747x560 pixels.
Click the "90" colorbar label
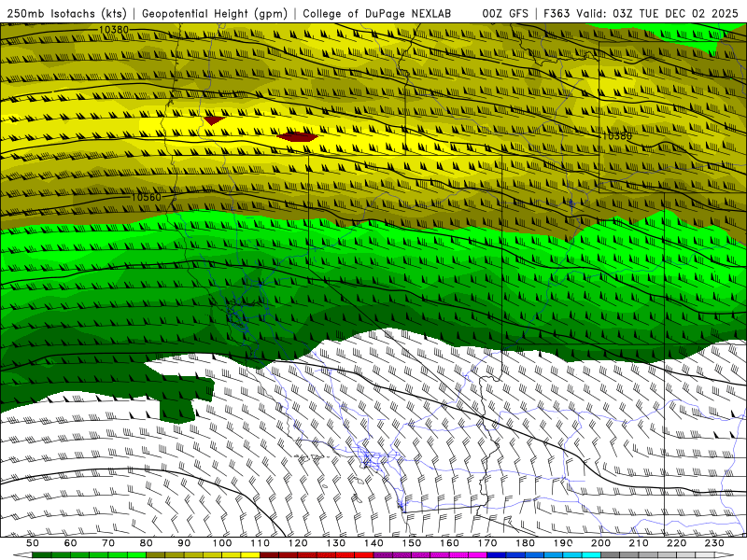[184, 543]
